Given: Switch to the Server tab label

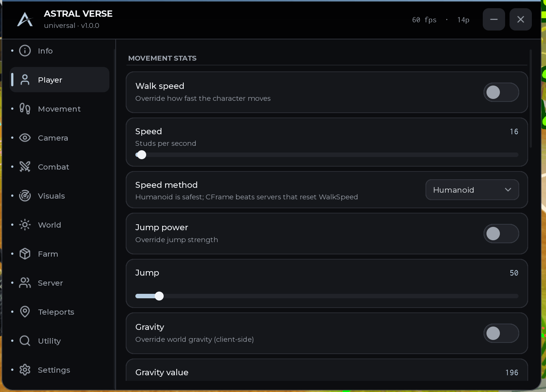Looking at the screenshot, I should [x=50, y=283].
